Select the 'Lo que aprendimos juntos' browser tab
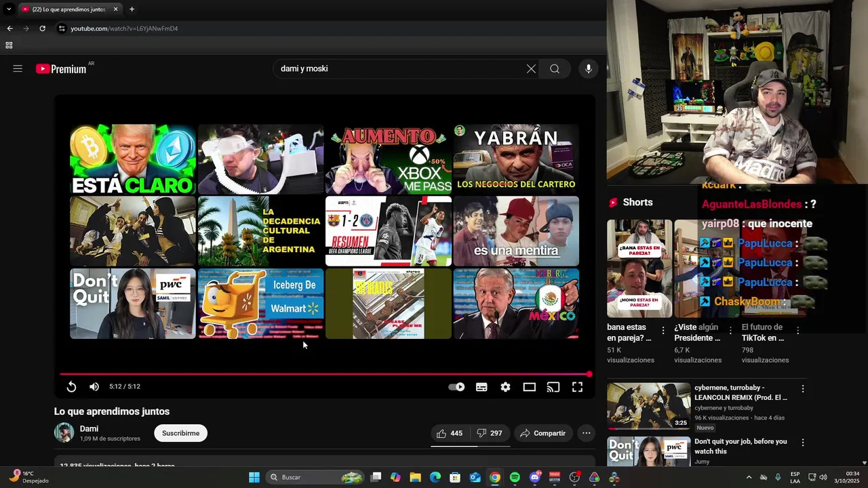This screenshot has width=868, height=488. pos(69,9)
